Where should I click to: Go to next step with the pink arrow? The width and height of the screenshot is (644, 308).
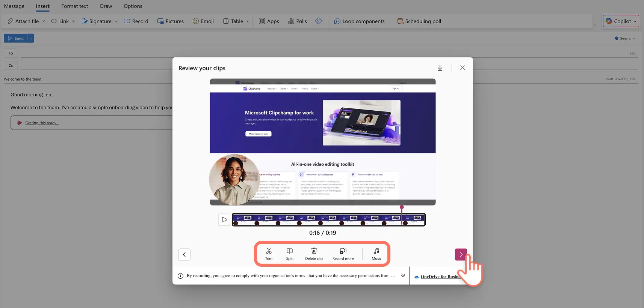click(461, 254)
